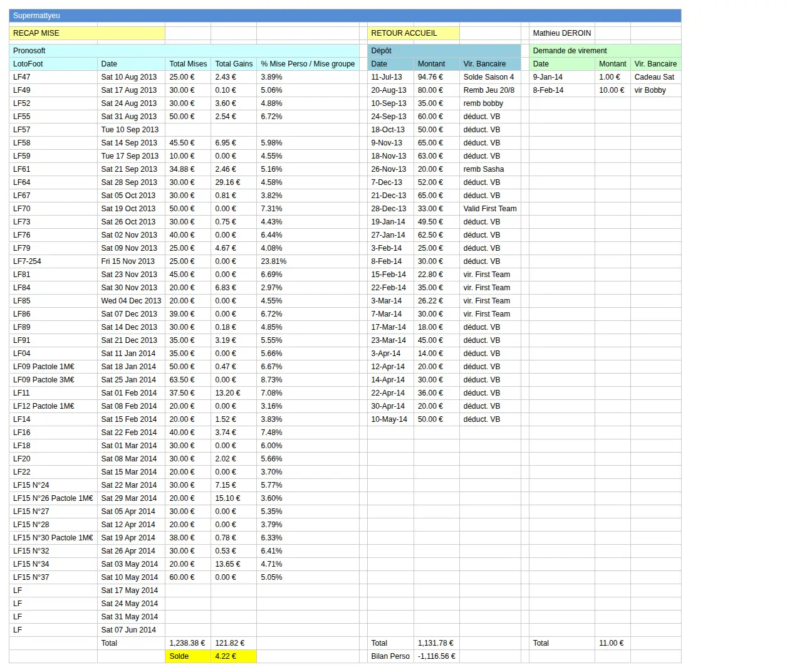This screenshot has height=672, width=802.
Task: Click the LF15 N°30 Pactole 1M€ label
Action: 53,538
